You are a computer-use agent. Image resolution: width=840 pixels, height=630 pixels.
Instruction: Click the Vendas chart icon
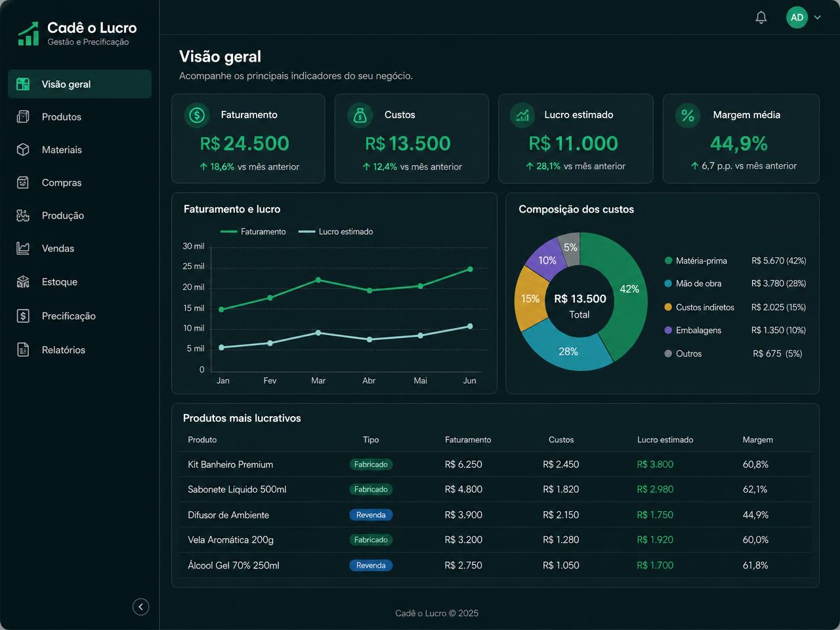(x=23, y=248)
